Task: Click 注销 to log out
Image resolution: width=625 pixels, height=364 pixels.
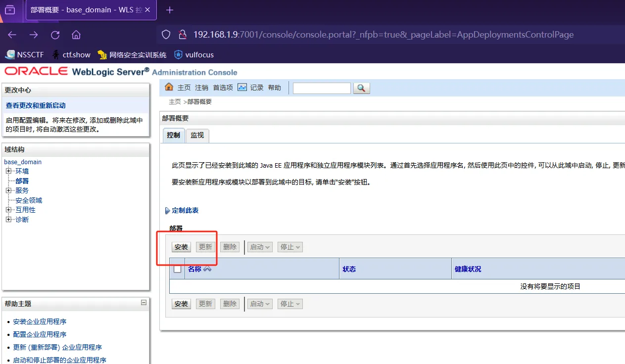Action: pos(201,88)
